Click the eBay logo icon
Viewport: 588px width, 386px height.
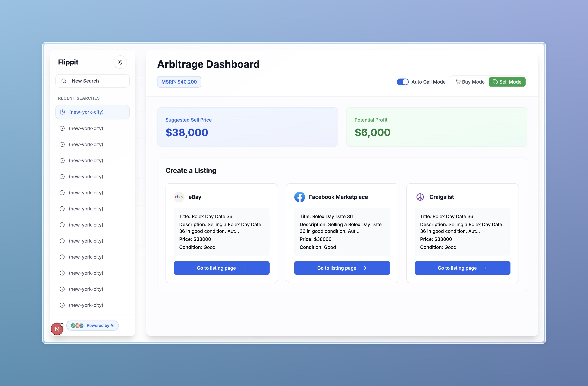179,197
